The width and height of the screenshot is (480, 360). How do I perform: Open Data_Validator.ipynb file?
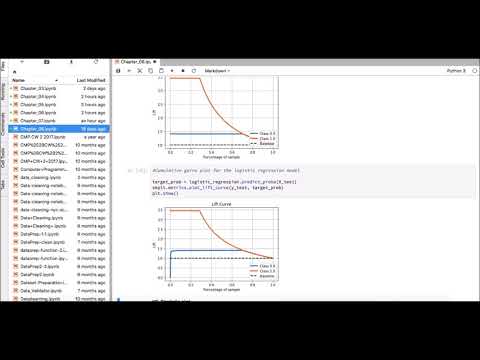tap(59, 291)
